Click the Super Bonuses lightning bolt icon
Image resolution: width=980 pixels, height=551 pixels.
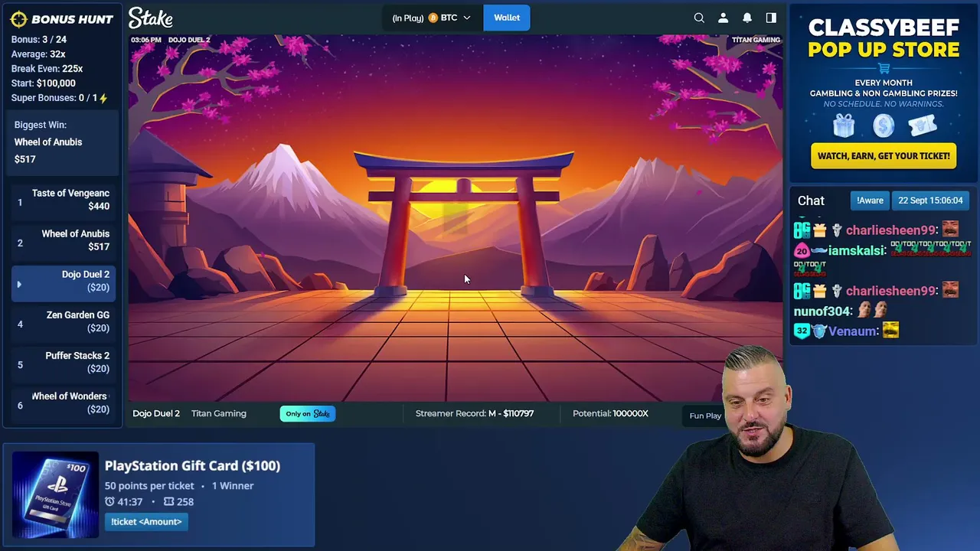[x=103, y=98]
